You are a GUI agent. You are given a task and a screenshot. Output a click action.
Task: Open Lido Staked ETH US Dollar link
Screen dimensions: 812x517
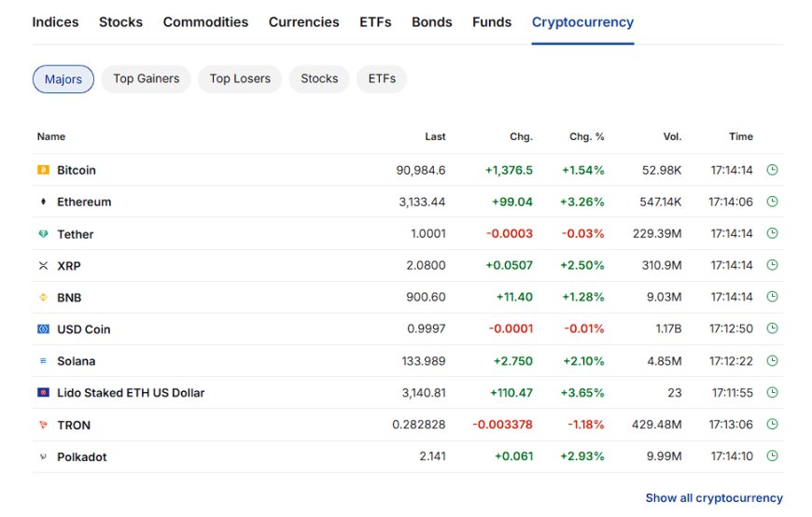131,393
